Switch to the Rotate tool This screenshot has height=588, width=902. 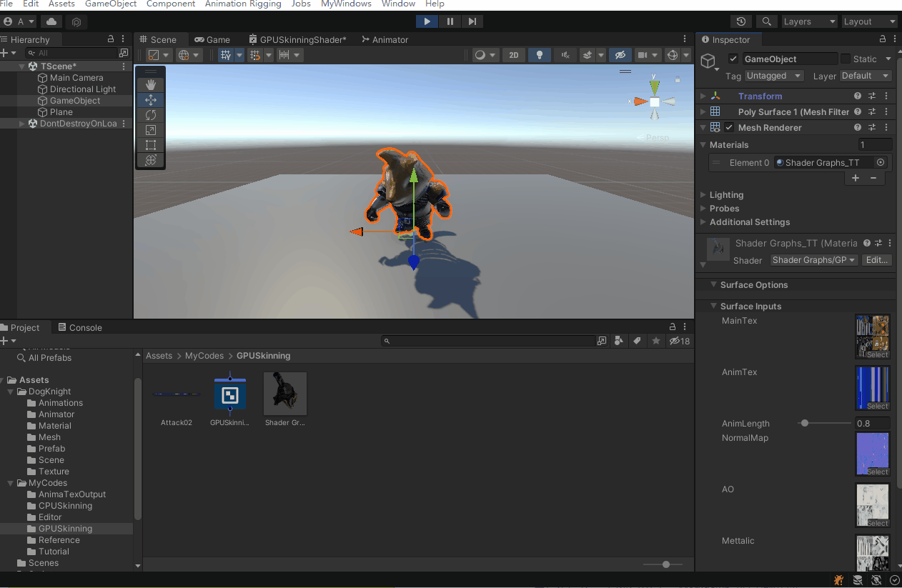pyautogui.click(x=150, y=115)
